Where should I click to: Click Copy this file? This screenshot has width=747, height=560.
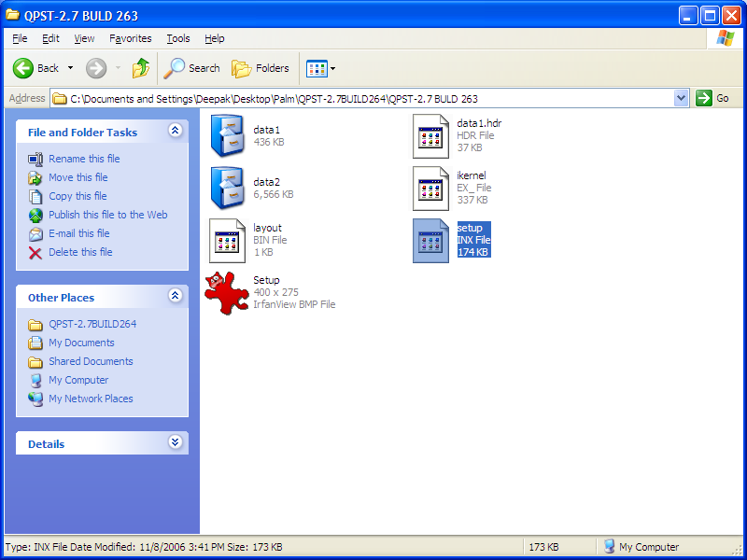coord(78,196)
